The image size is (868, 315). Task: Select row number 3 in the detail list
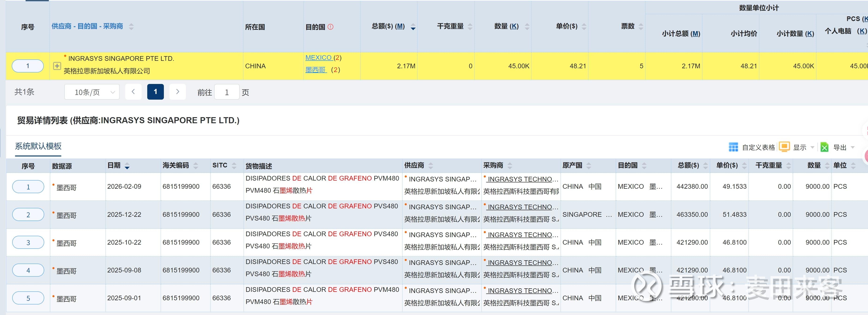coord(28,243)
